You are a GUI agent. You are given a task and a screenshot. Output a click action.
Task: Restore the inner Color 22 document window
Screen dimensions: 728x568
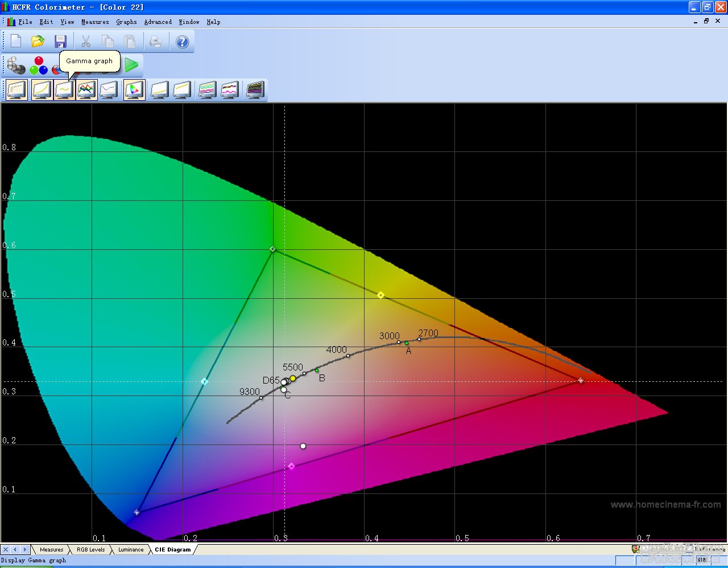(706, 21)
